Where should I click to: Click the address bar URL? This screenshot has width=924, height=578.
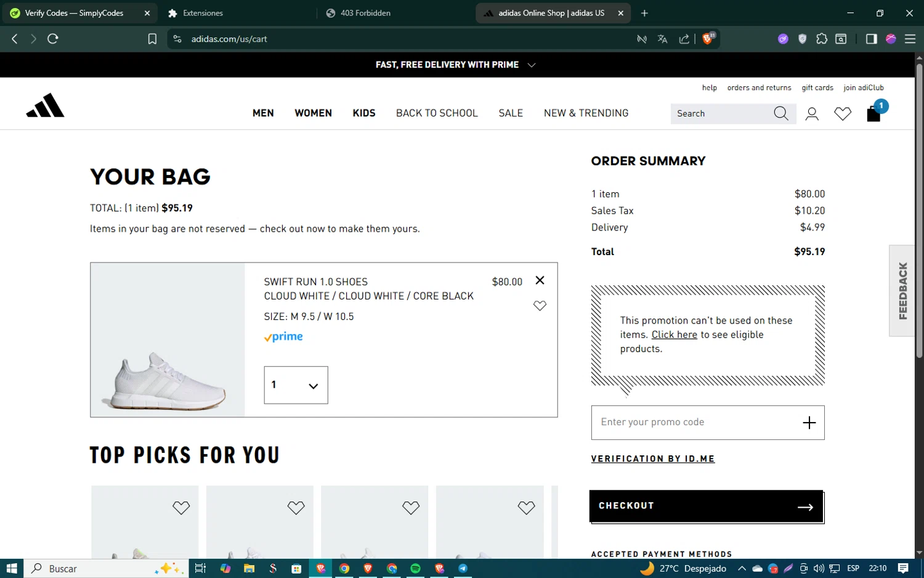click(x=229, y=39)
